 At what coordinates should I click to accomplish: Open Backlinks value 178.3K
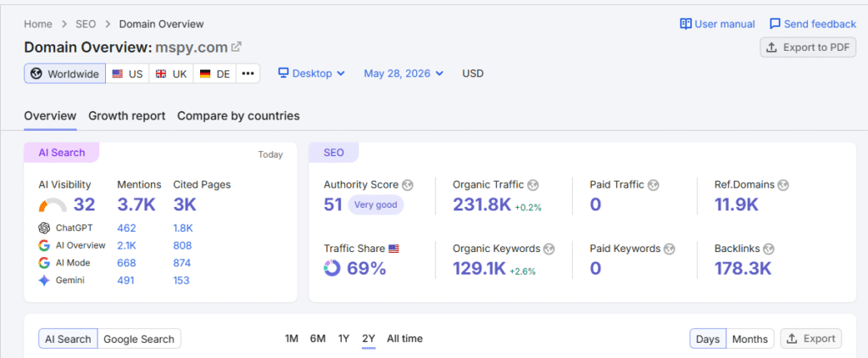point(743,268)
